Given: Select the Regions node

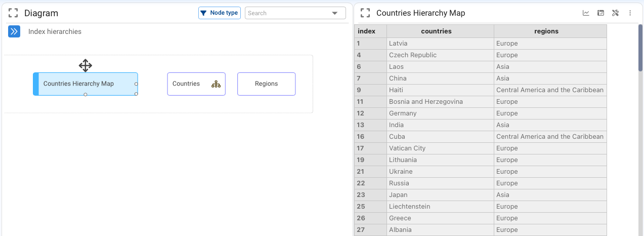Looking at the screenshot, I should [266, 84].
